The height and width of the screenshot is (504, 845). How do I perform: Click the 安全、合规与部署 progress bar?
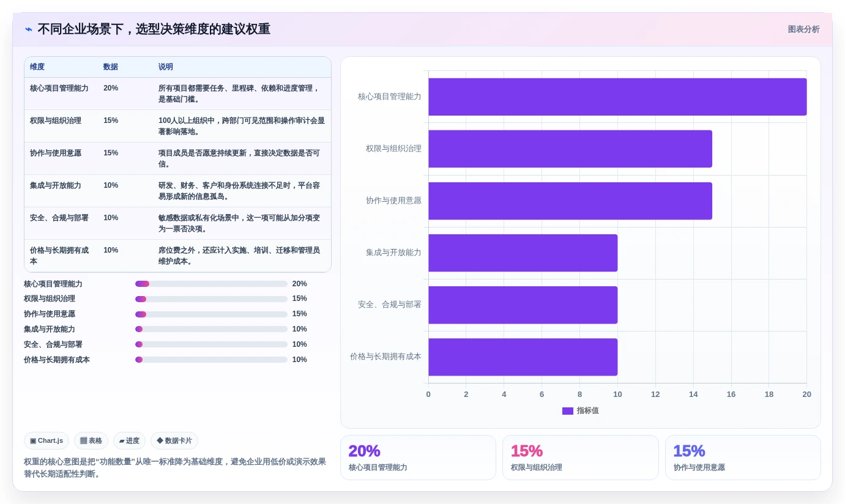211,344
